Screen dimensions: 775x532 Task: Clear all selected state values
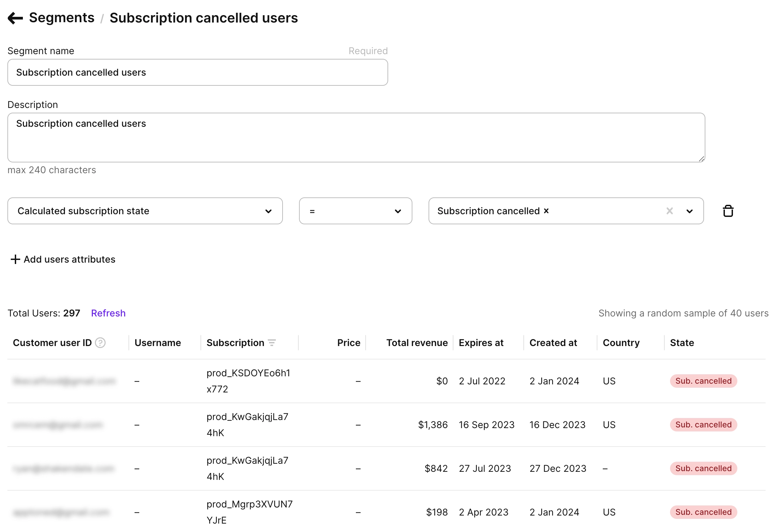(669, 211)
